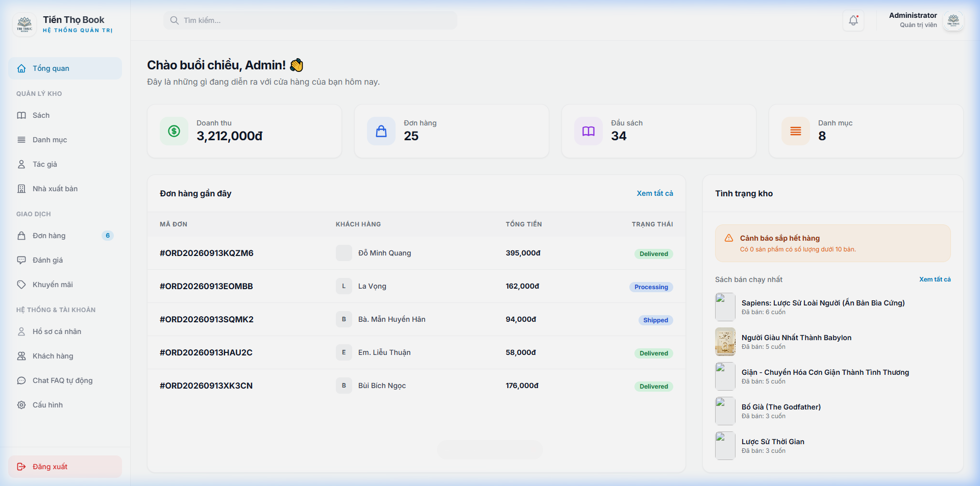Open Tổng quan dashboard menu item
This screenshot has height=486, width=980.
pyautogui.click(x=65, y=68)
